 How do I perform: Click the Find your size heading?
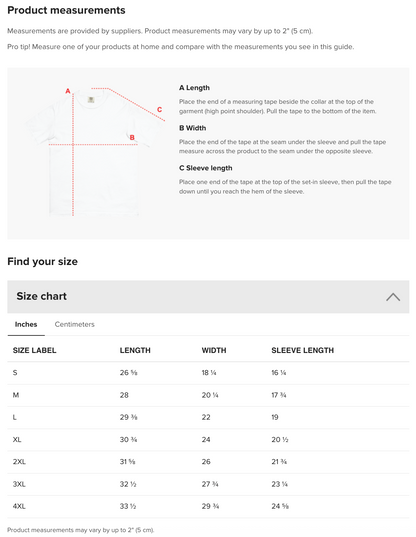[42, 262]
